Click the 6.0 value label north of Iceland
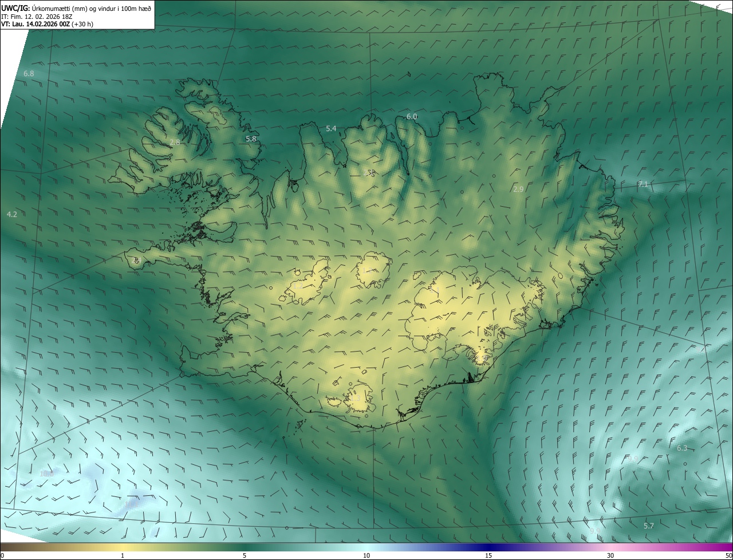Image resolution: width=733 pixels, height=560 pixels. pyautogui.click(x=412, y=116)
